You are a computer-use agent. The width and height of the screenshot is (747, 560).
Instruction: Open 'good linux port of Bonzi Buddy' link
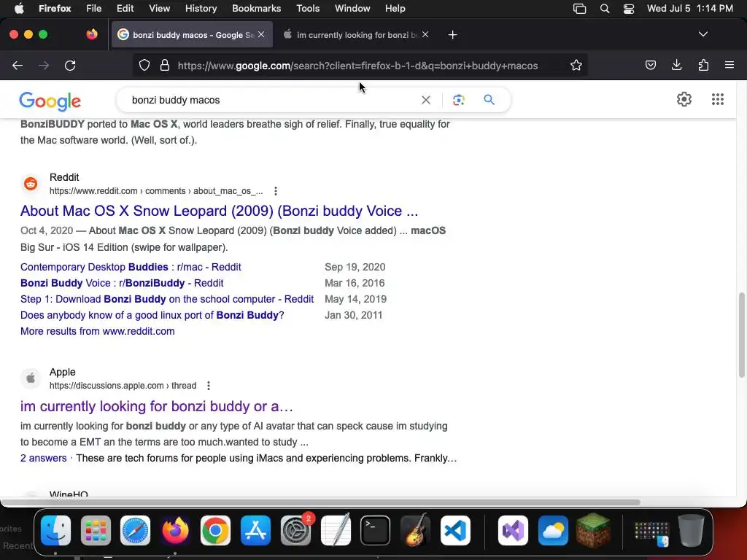152,315
